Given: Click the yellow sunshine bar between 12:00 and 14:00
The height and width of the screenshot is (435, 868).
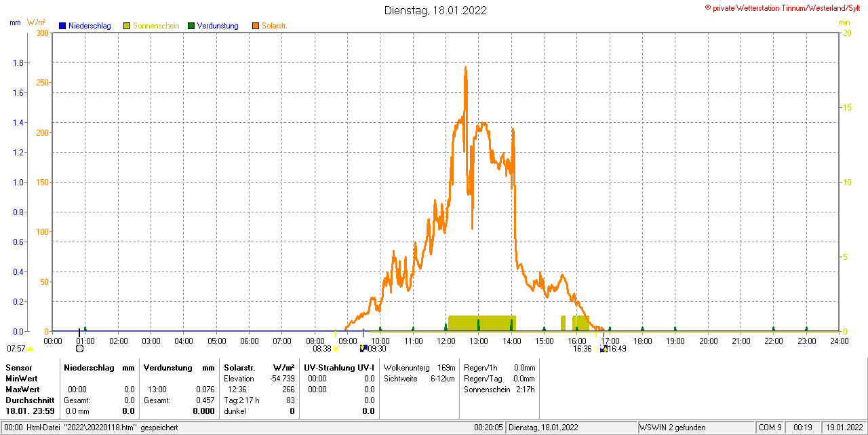Looking at the screenshot, I should tap(482, 323).
